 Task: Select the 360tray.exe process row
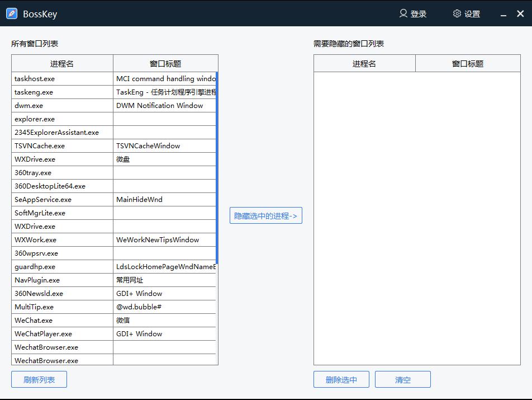tap(61, 172)
